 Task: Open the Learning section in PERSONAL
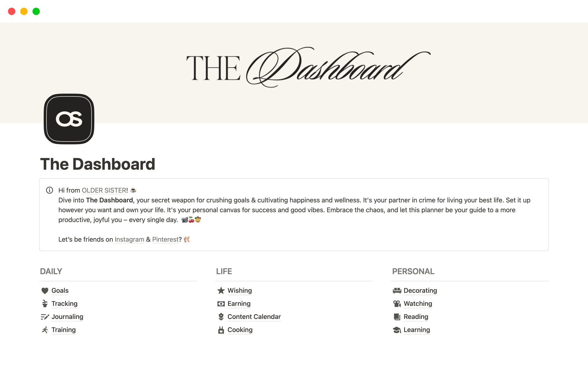click(417, 329)
